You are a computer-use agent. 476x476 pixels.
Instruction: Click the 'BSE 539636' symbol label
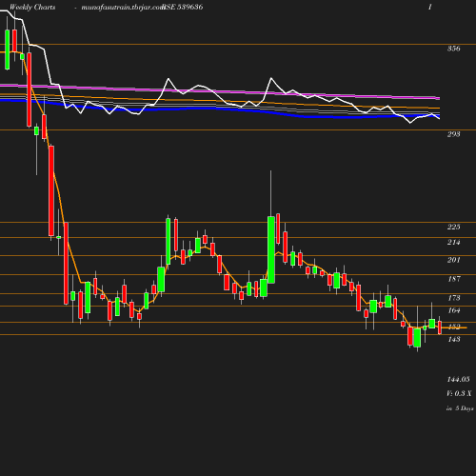click(x=183, y=7)
